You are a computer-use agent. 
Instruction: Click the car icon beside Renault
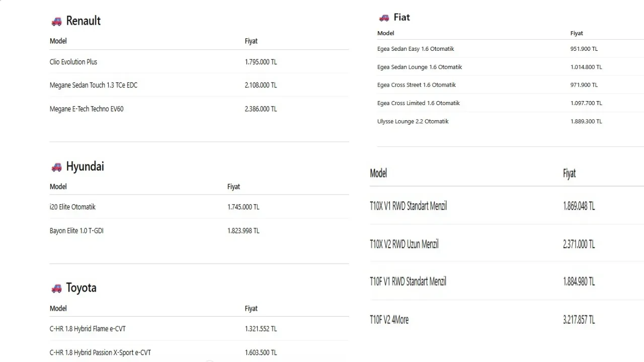pos(56,21)
